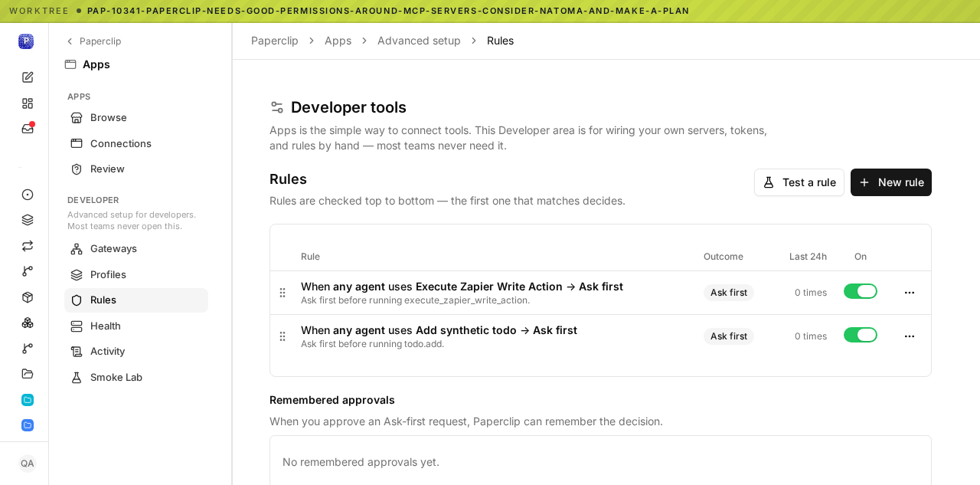Click the Rule column header
980x485 pixels.
310,257
